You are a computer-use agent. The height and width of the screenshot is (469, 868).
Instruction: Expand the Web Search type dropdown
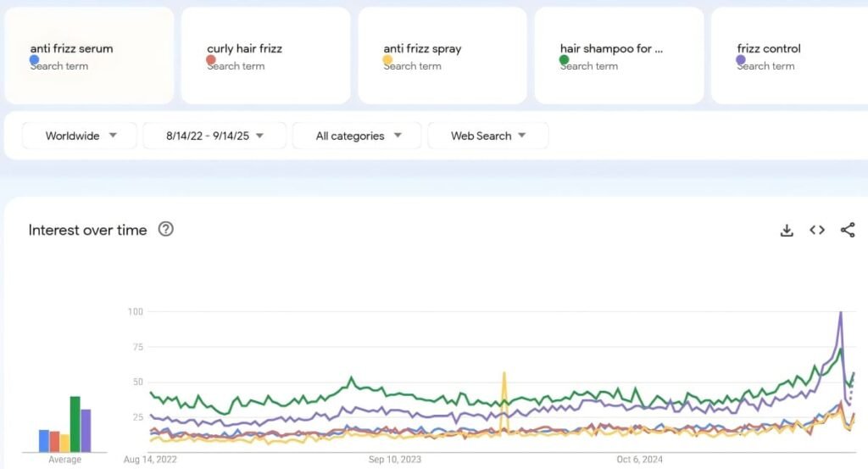(487, 136)
